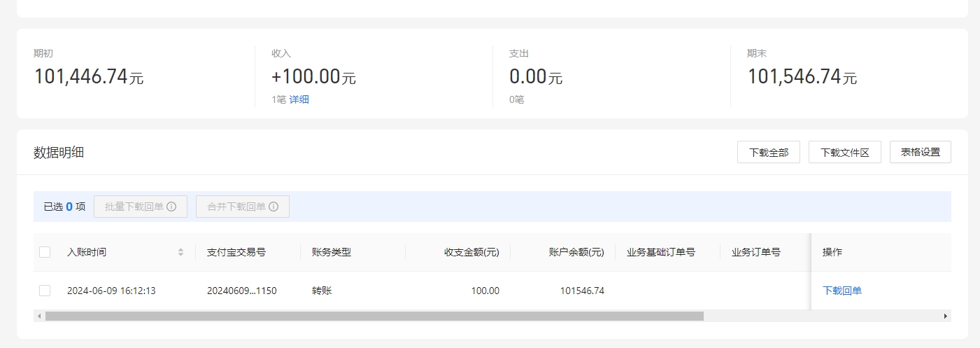Click the 100.00 amount cell
Viewport: 980px width, 348px height.
(x=485, y=291)
